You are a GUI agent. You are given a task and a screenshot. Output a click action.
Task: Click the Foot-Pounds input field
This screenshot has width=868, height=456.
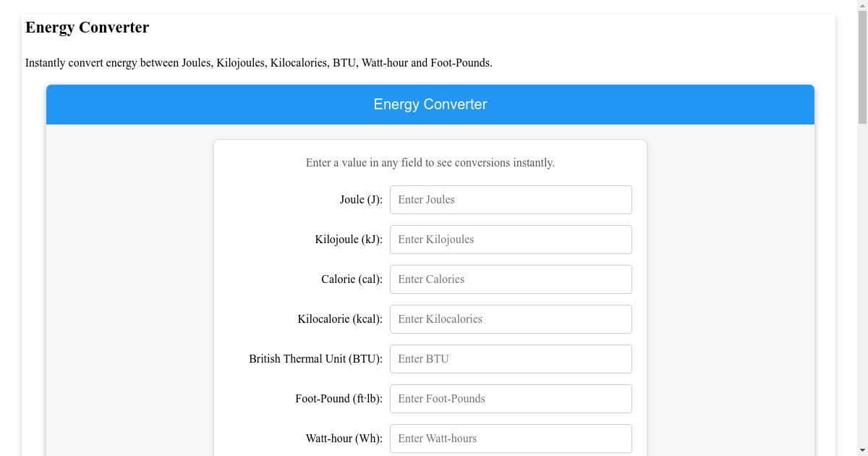click(x=511, y=398)
